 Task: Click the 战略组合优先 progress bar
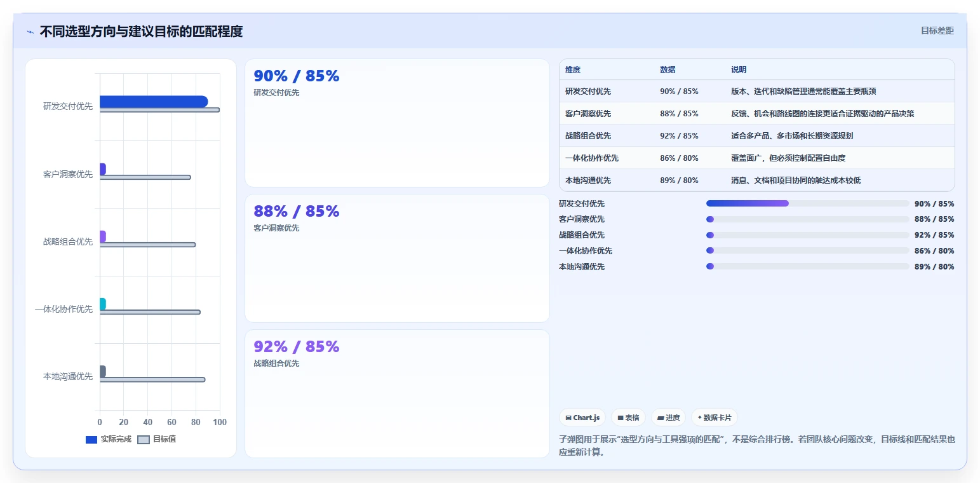click(808, 235)
